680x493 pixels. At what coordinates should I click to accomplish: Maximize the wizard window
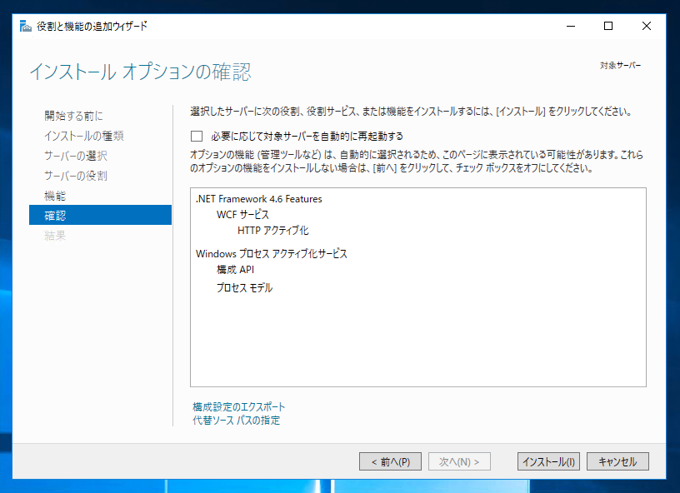point(608,26)
